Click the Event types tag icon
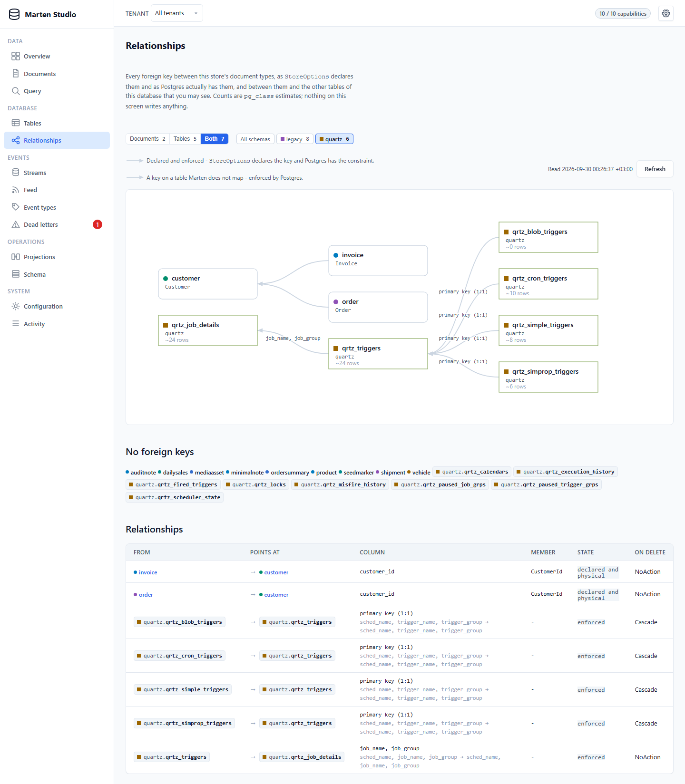The image size is (685, 784). click(x=16, y=207)
